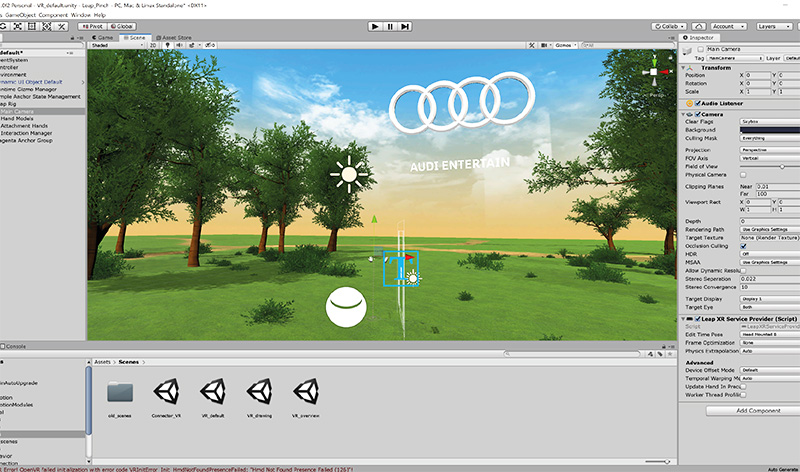Open the Projection Perspective dropdown
Viewport: 800px width, 472px height.
pos(770,150)
